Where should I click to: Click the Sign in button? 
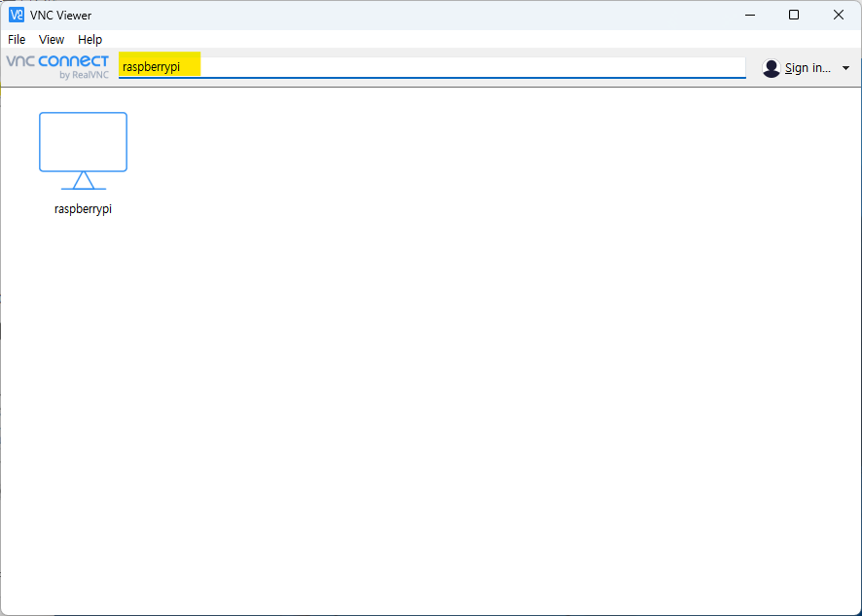pos(808,68)
